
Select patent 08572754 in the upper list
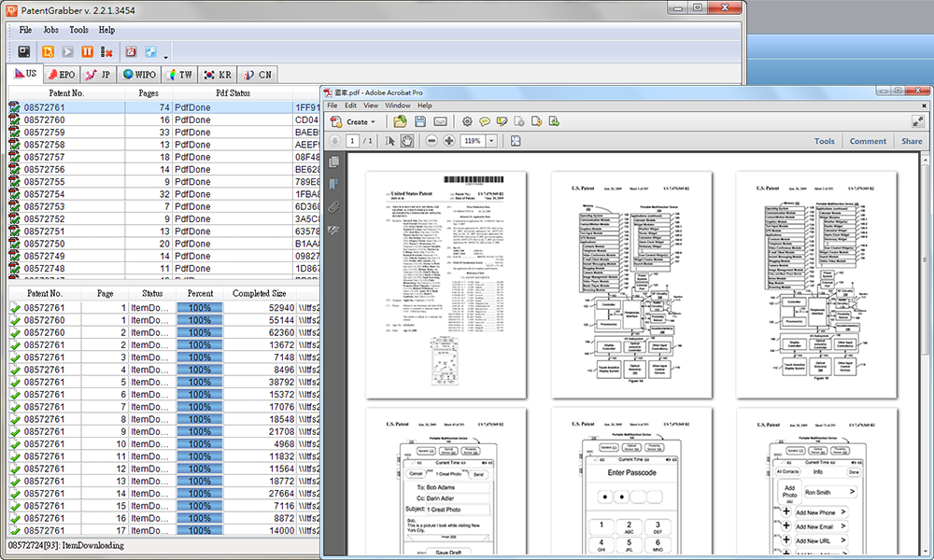click(163, 194)
